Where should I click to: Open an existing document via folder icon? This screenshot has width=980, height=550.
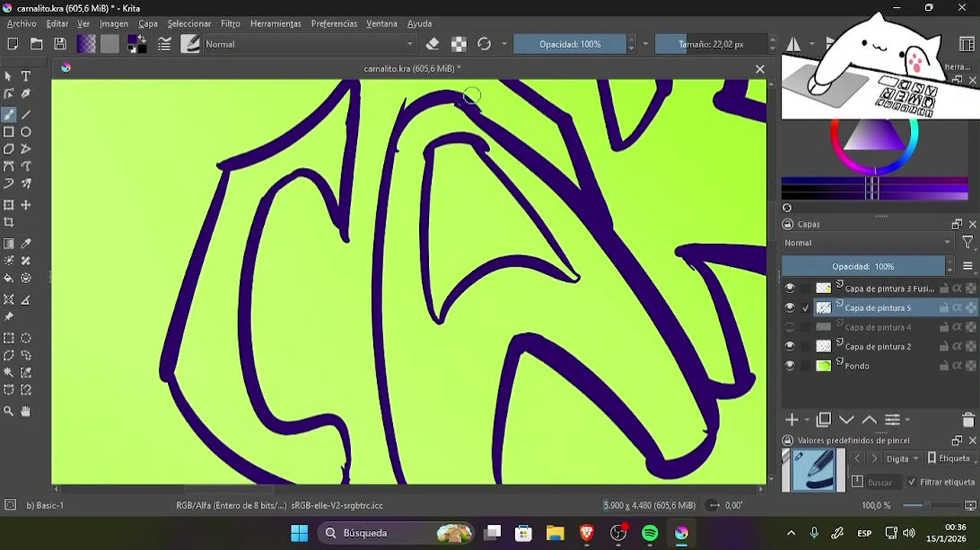point(37,44)
